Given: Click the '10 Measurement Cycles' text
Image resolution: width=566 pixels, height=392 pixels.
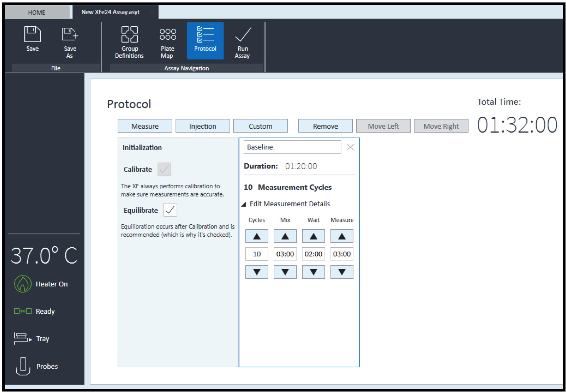Looking at the screenshot, I should (x=288, y=187).
